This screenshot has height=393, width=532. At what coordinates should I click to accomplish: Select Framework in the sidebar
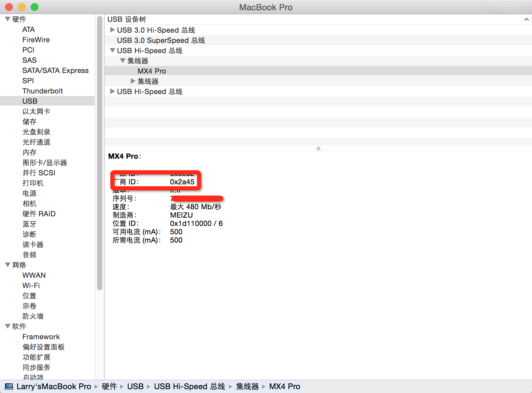pos(41,337)
